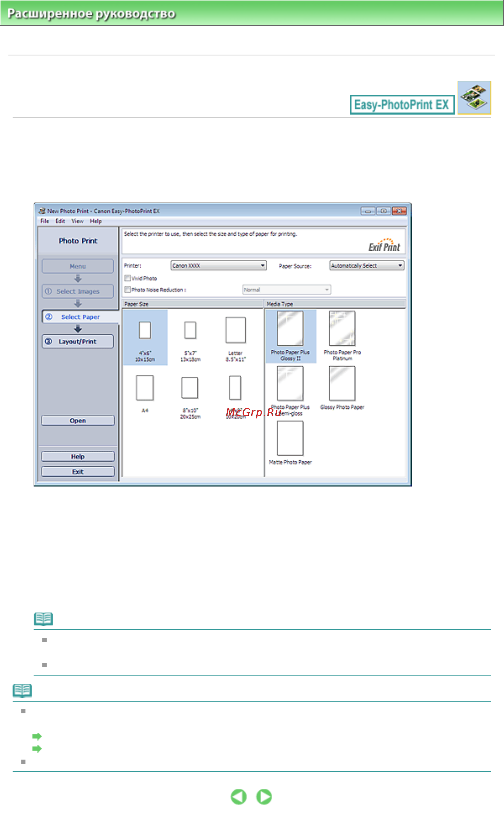Viewport: 504px width, 824px height.
Task: Click the Easy-PhotoPrint EX photo icon
Action: click(474, 98)
